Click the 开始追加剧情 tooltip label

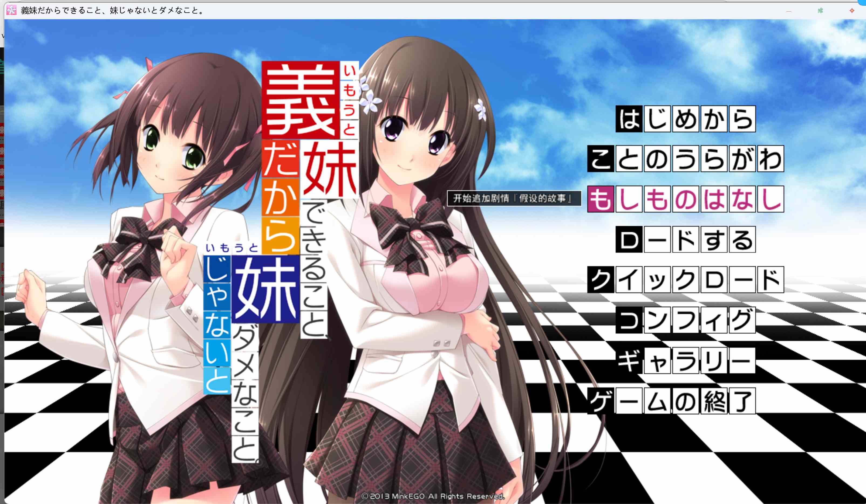point(514,198)
